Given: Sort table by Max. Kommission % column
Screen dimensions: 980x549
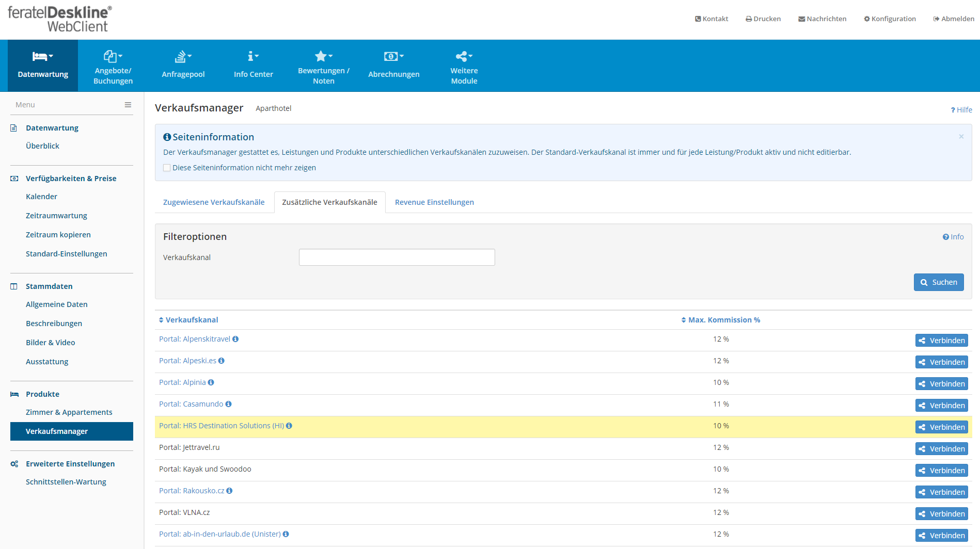Looking at the screenshot, I should coord(720,320).
